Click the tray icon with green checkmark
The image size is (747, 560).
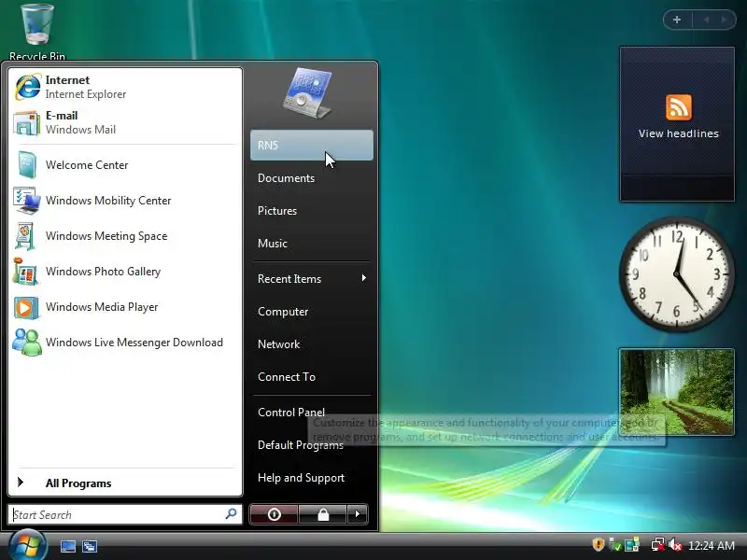614,545
